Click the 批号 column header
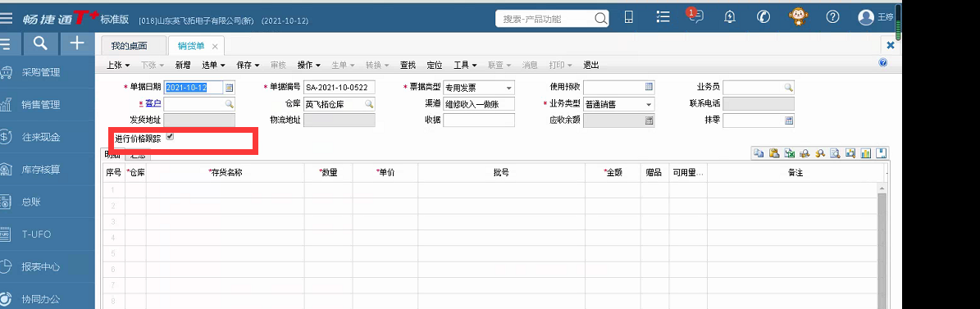This screenshot has width=980, height=309. [501, 173]
